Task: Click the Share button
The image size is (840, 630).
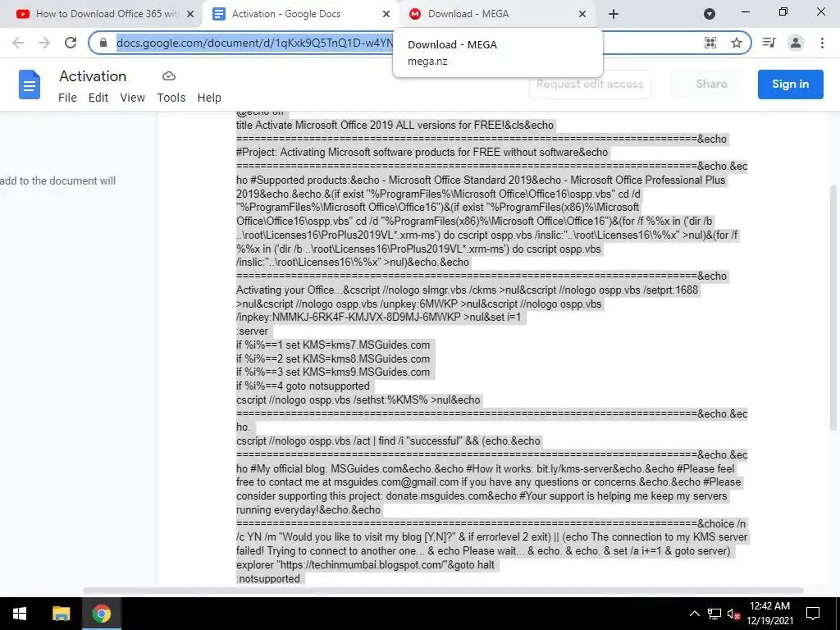Action: point(711,84)
